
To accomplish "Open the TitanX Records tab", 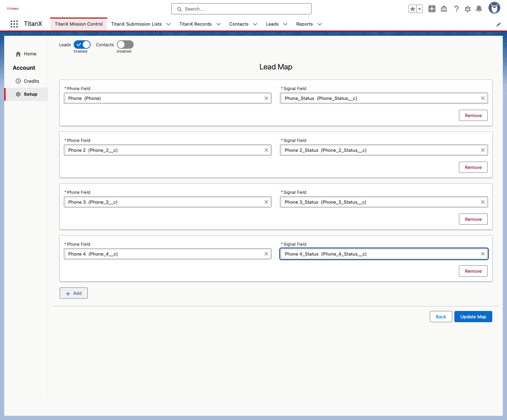I will (x=195, y=24).
